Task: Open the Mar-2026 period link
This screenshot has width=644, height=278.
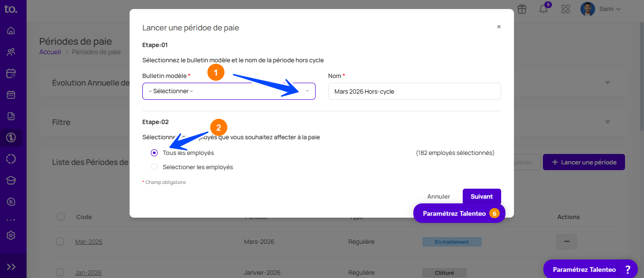Action: (89, 242)
